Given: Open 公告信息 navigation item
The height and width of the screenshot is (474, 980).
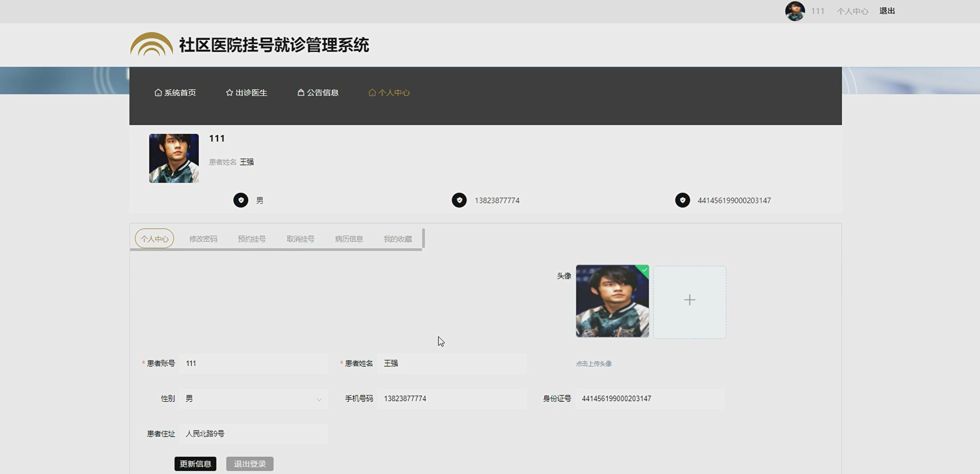Looking at the screenshot, I should coord(318,92).
